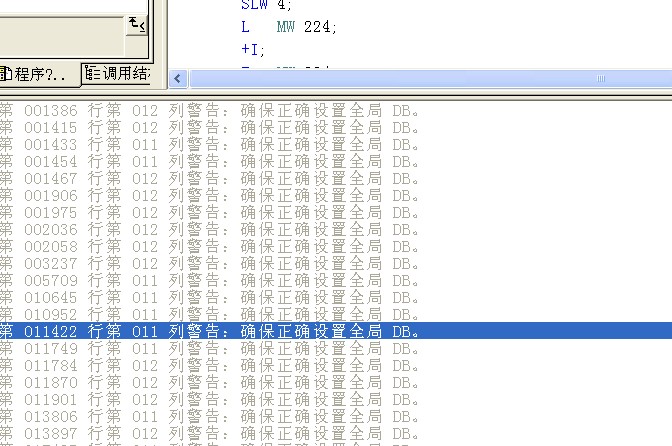Select code line 'L MW 224;'
This screenshot has height=446, width=672.
pyautogui.click(x=289, y=27)
